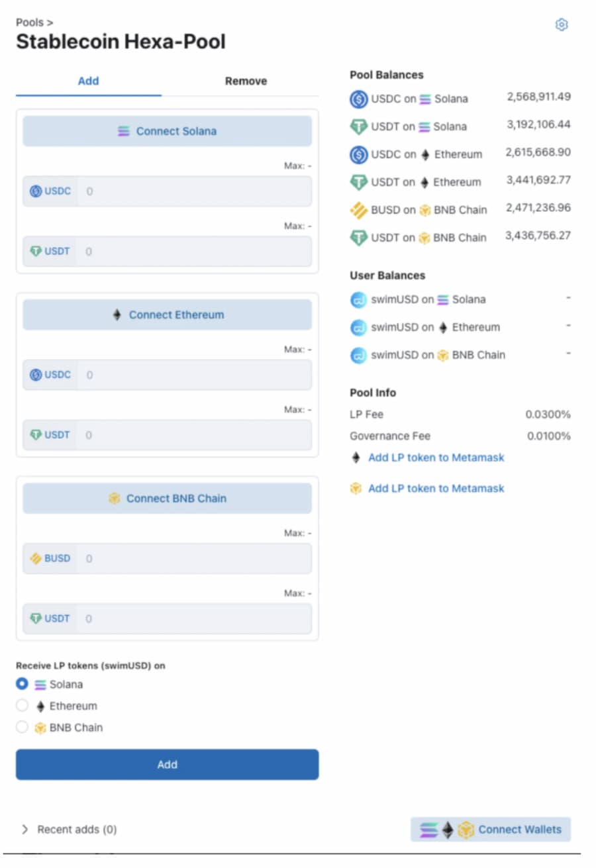Click USDT icon in Ethereum deposit field
596x868 pixels.
36,435
